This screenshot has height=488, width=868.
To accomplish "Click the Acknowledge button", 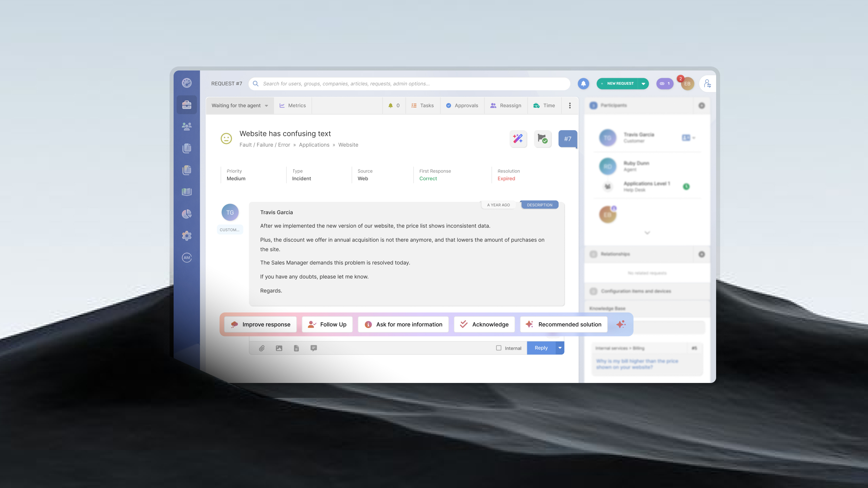I will [484, 324].
